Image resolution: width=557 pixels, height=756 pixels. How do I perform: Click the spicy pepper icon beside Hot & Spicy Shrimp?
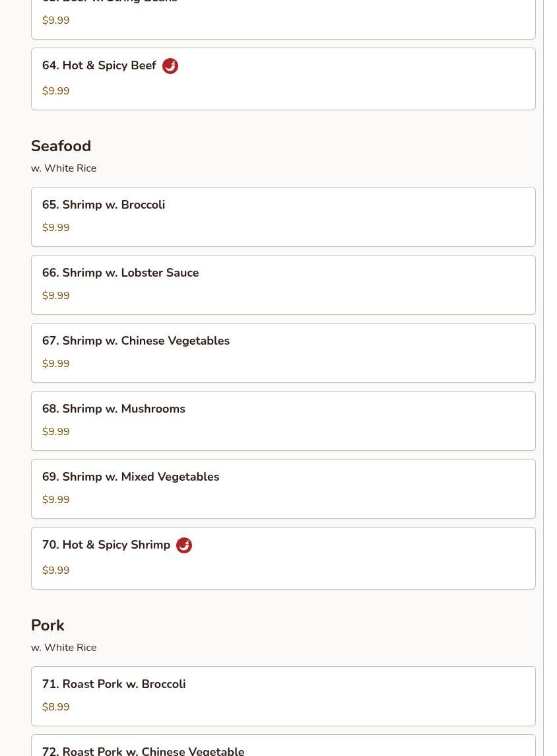[x=184, y=545]
